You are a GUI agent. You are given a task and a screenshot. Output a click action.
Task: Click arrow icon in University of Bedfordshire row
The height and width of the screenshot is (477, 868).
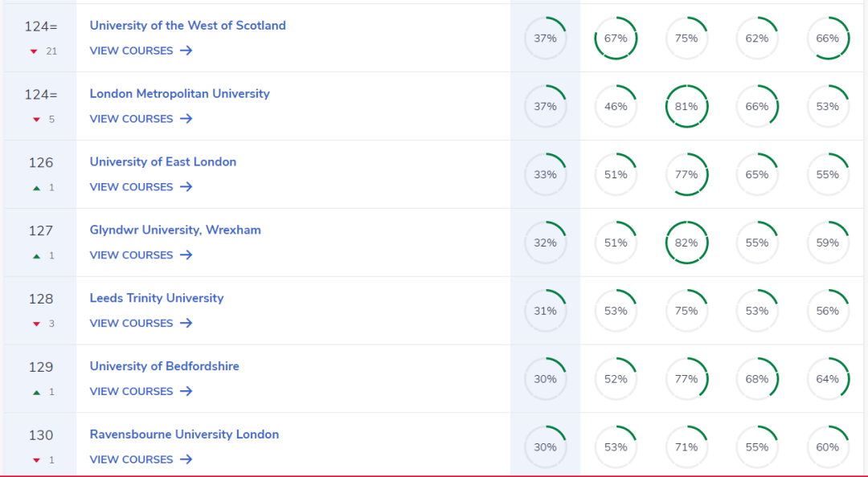point(186,392)
